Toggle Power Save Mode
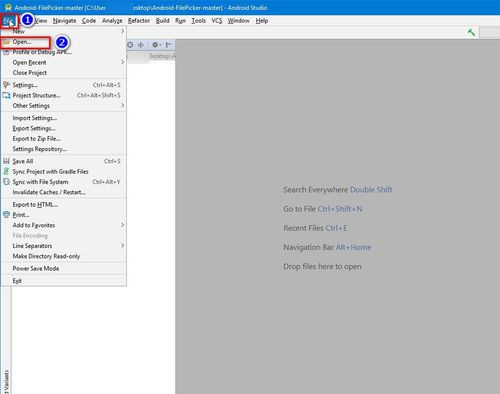The image size is (500, 394). point(63,269)
